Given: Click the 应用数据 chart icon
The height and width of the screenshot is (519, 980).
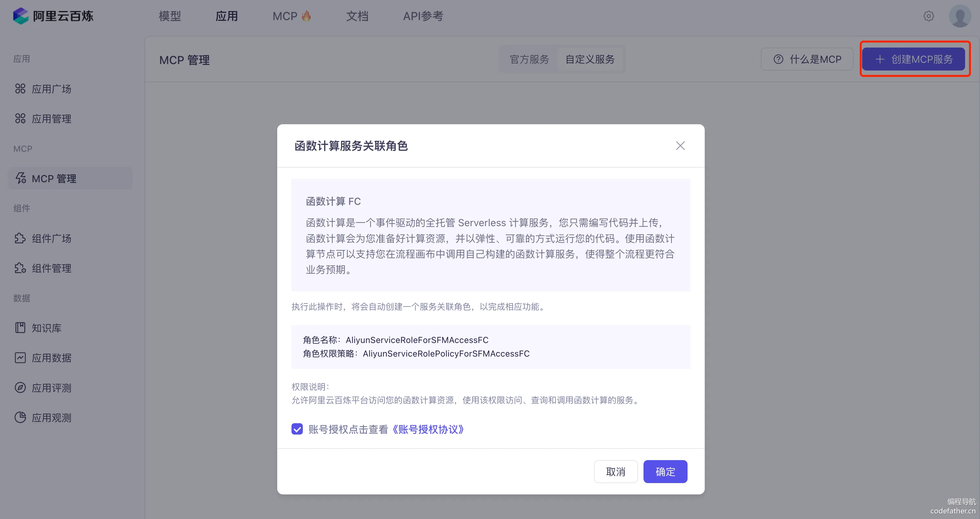Looking at the screenshot, I should tap(20, 358).
